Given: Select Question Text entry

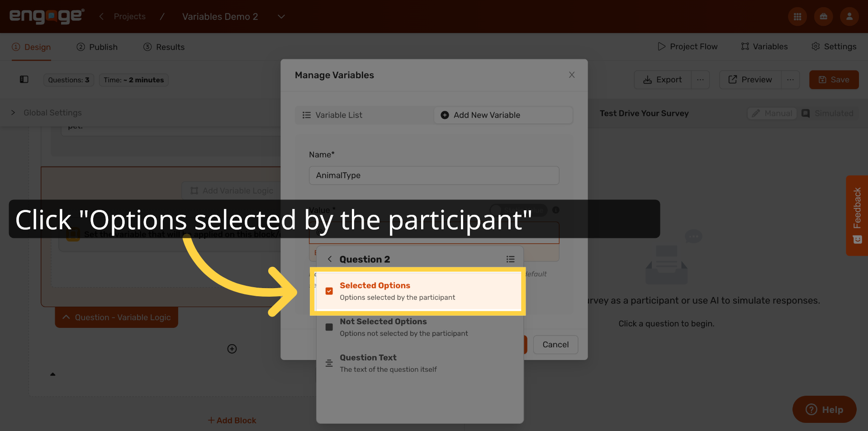Looking at the screenshot, I should click(420, 363).
